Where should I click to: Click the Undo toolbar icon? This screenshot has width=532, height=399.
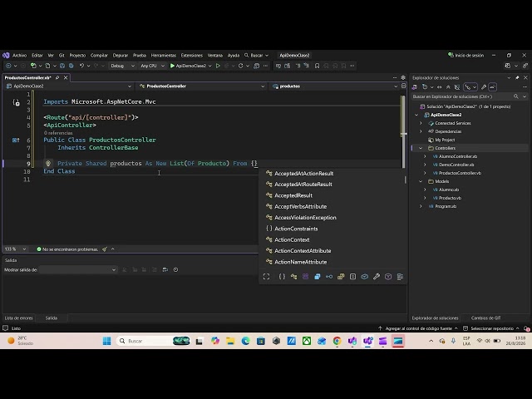pyautogui.click(x=81, y=66)
